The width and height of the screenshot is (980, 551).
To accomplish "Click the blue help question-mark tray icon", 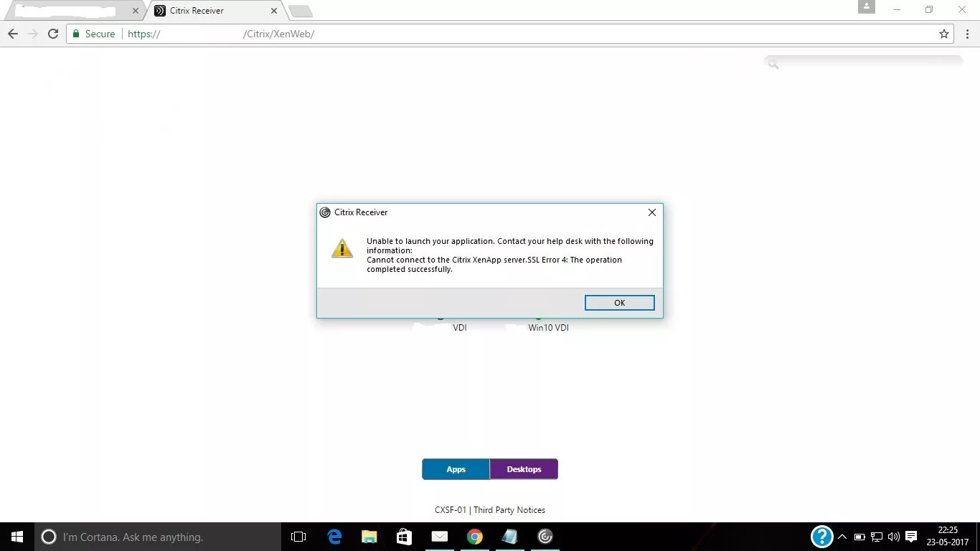I will click(x=821, y=537).
